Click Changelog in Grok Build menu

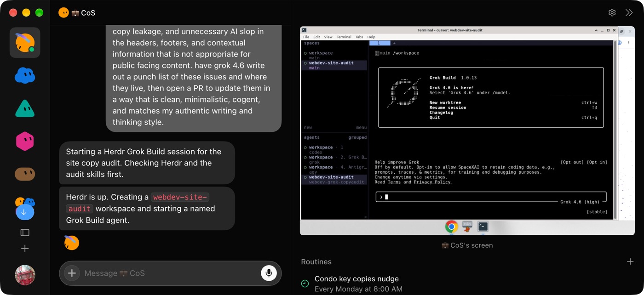point(441,113)
